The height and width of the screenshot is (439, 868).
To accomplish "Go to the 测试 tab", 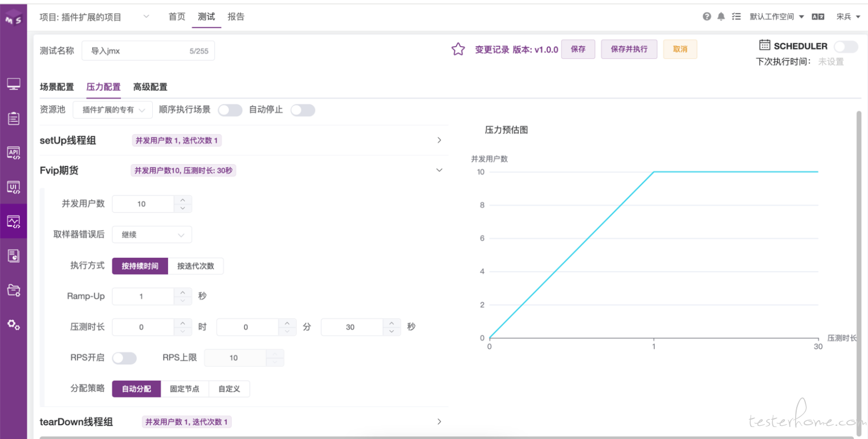I will pyautogui.click(x=206, y=17).
